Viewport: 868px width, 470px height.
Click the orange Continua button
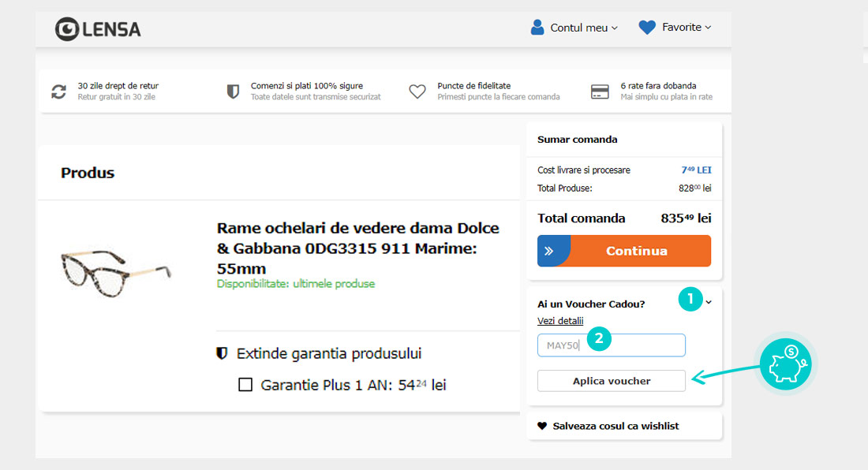[624, 251]
